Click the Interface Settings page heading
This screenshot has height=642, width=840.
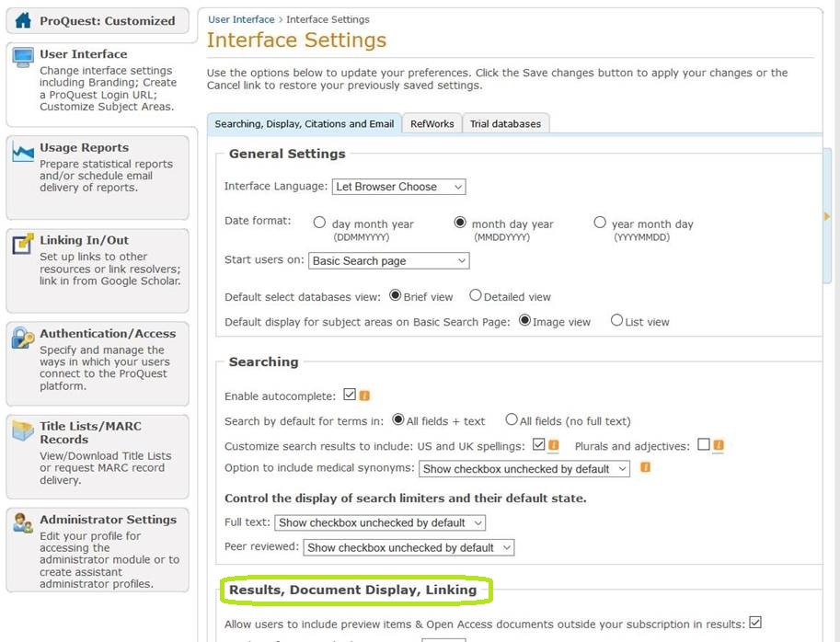tap(297, 40)
